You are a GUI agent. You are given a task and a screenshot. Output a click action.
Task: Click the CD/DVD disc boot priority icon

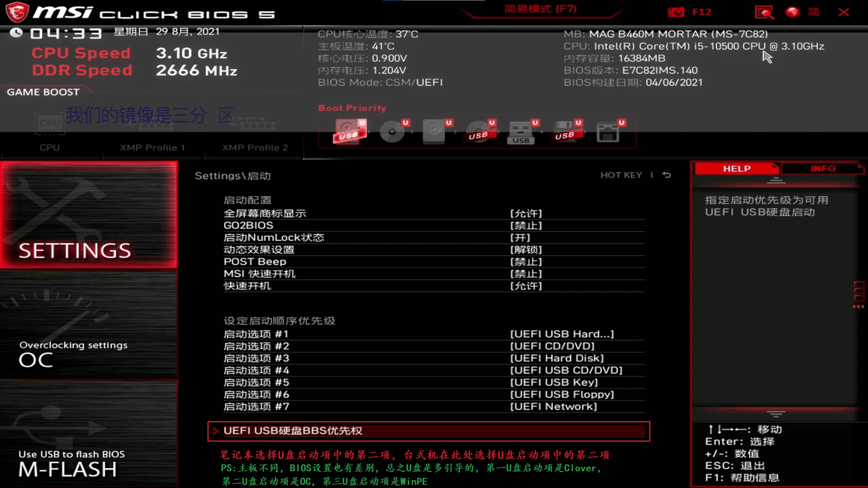point(392,131)
